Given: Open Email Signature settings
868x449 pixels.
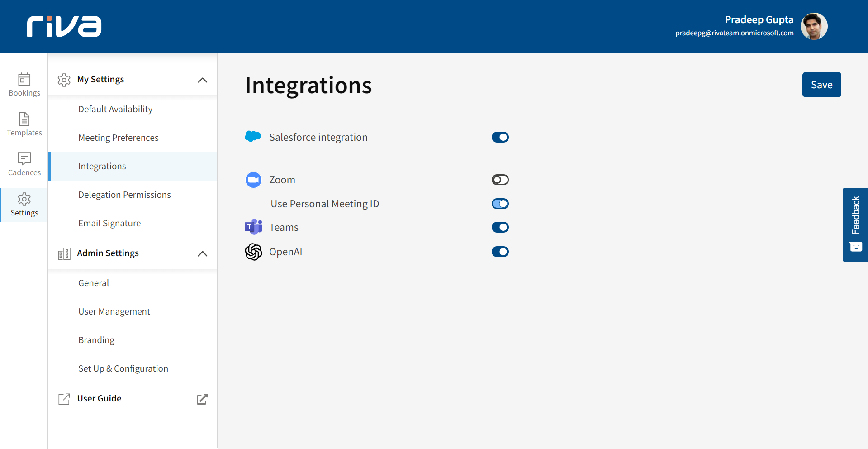Looking at the screenshot, I should click(x=133, y=223).
